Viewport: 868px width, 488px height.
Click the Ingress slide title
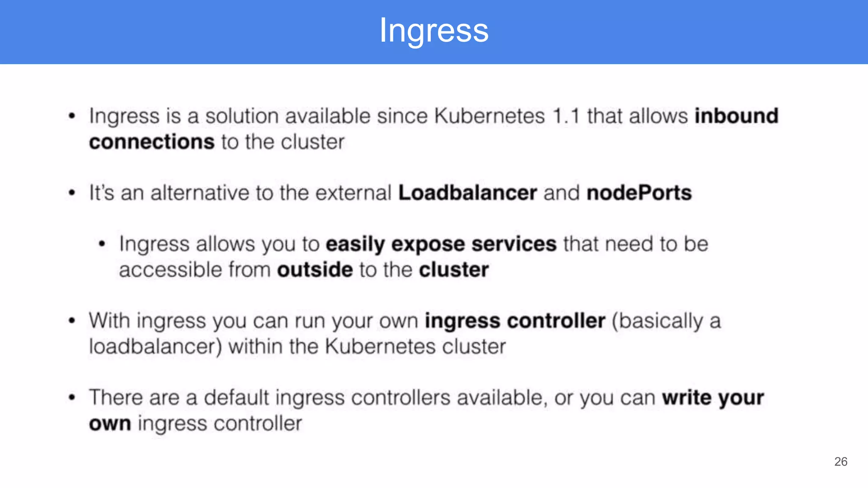pos(434,31)
